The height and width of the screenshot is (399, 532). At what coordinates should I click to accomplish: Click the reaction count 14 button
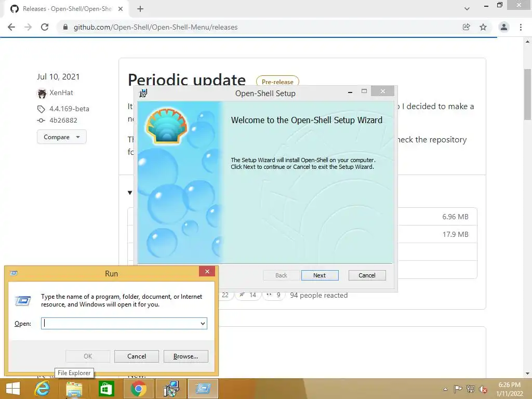[x=247, y=295]
